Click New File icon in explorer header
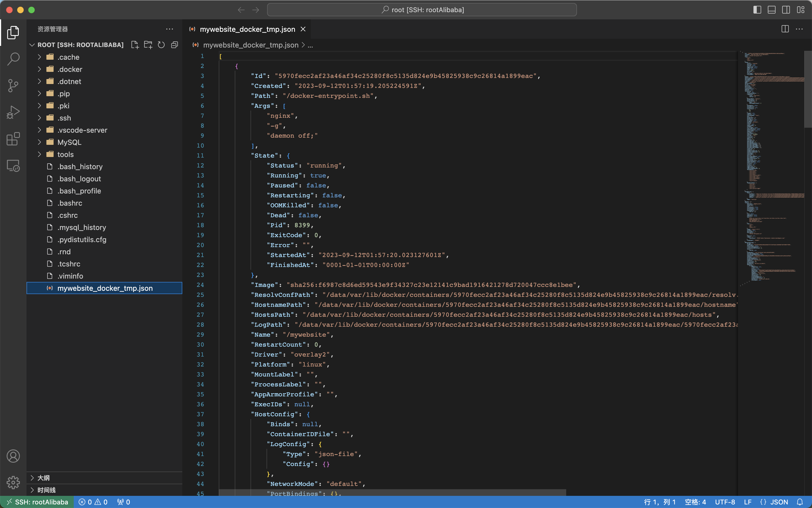Image resolution: width=812 pixels, height=508 pixels. click(x=135, y=45)
